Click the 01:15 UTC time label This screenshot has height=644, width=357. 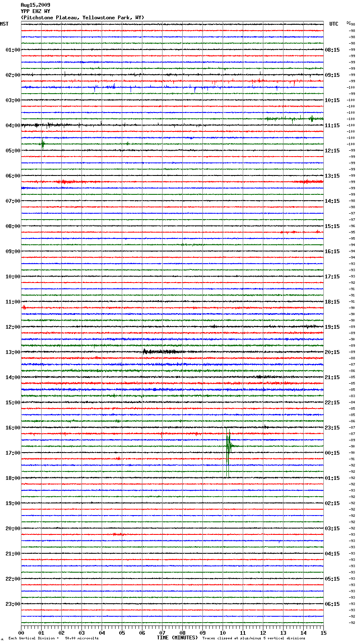pos(332,478)
